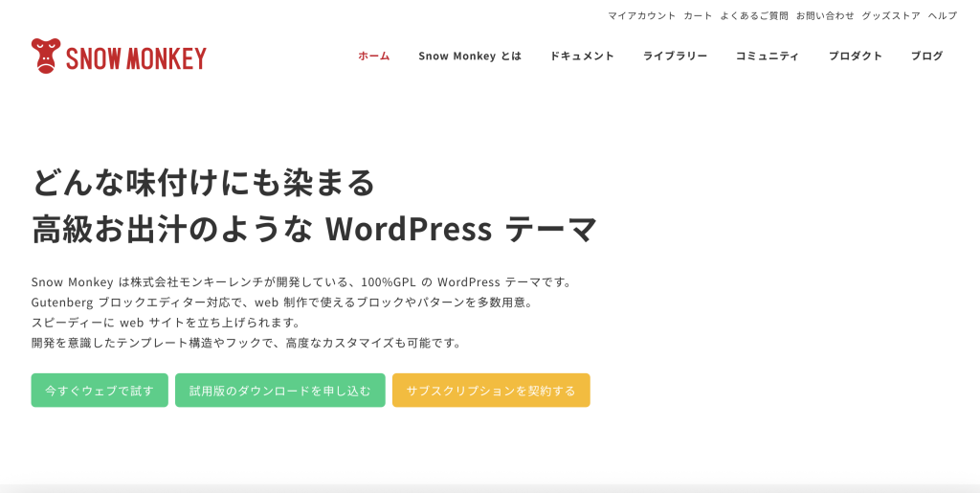980x493 pixels.
Task: Open the ライブラリー menu item
Action: [x=675, y=56]
